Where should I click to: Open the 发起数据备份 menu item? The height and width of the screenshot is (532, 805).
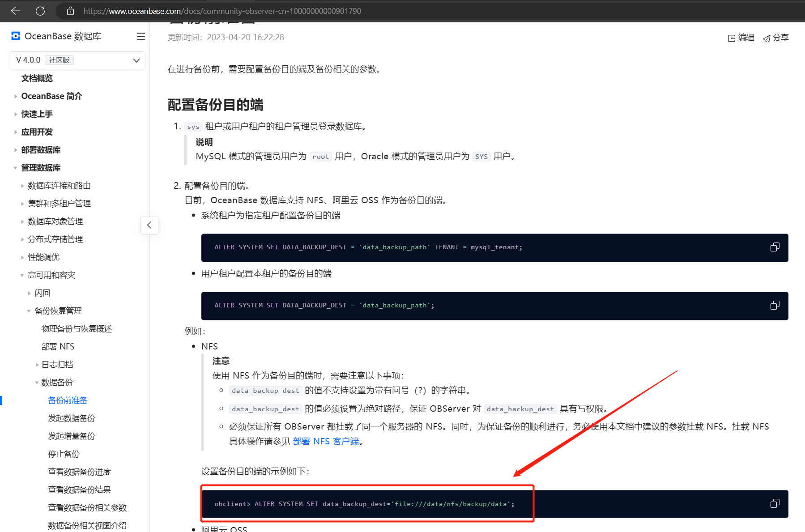(x=72, y=418)
